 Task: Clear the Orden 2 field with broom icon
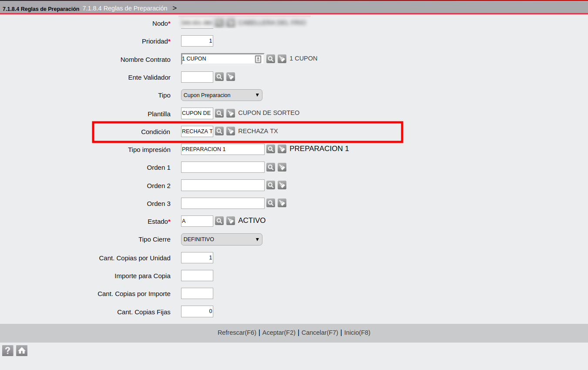point(282,185)
